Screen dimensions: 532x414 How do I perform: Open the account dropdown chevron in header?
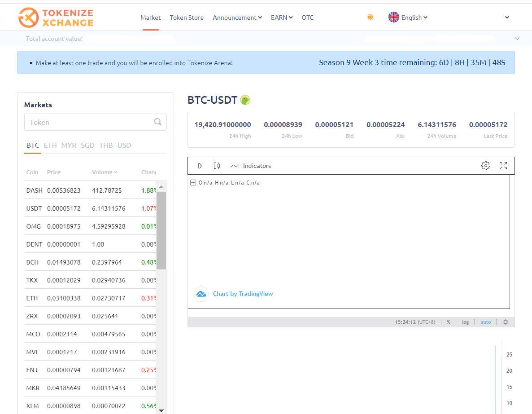pos(507,18)
